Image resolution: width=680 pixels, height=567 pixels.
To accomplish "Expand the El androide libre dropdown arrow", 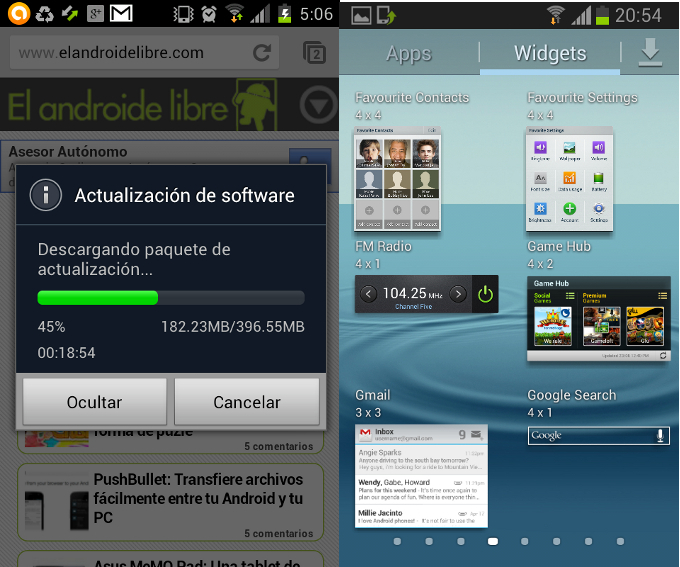I will pos(318,104).
